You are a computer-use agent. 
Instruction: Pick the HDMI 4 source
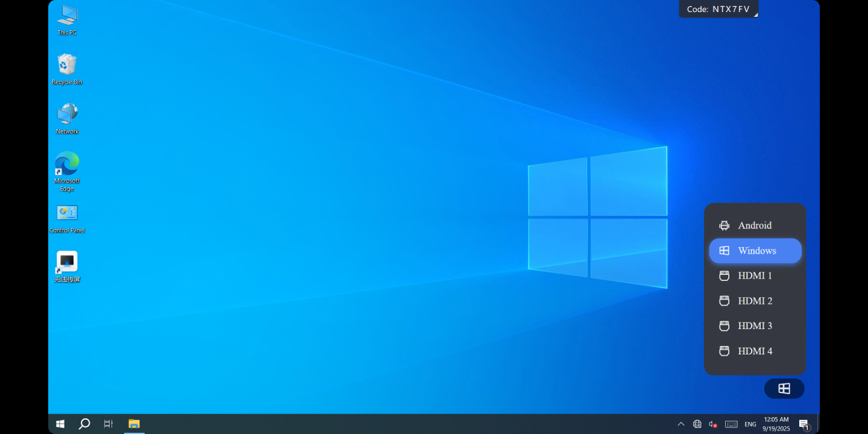pyautogui.click(x=755, y=351)
